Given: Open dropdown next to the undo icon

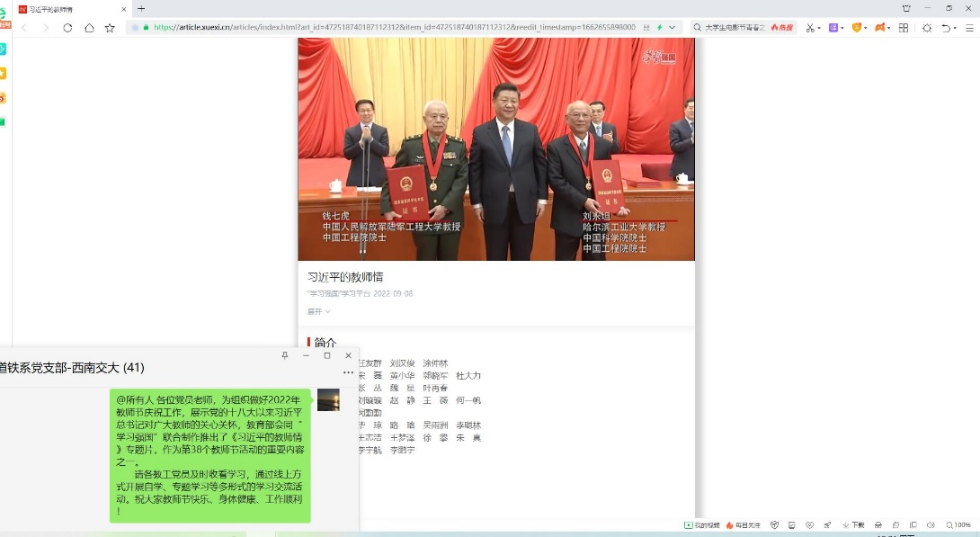Looking at the screenshot, I should coord(955,28).
